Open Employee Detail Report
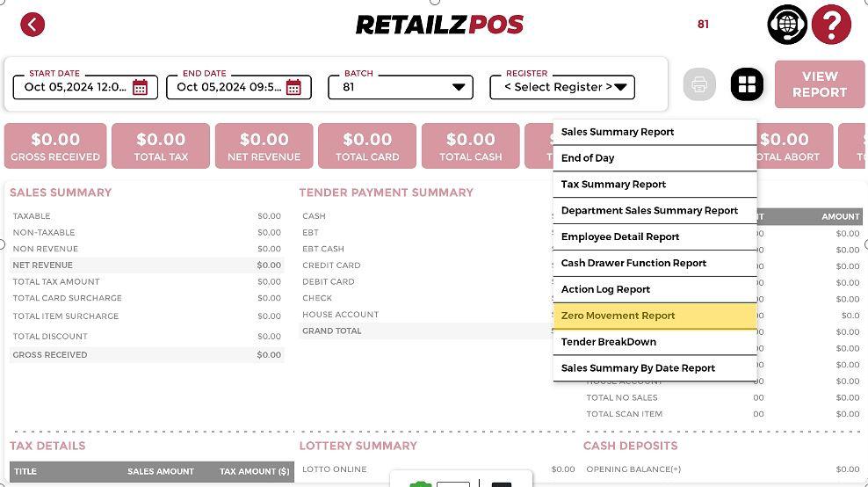Viewport: 868px width, 487px height. pos(655,236)
